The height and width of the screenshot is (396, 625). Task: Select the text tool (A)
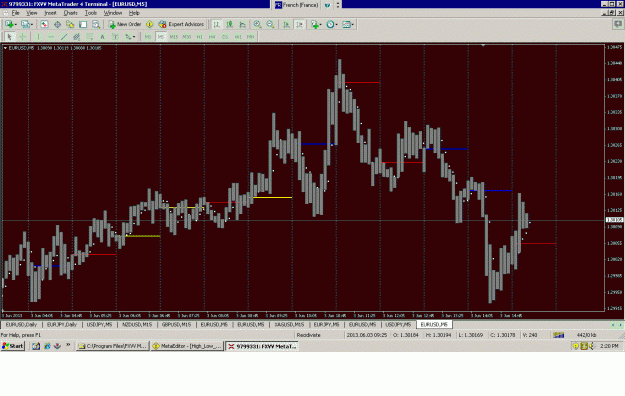pos(102,37)
